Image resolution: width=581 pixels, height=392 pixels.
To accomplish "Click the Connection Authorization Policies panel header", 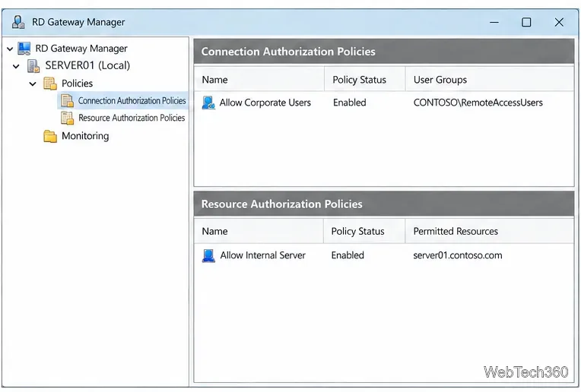I will click(384, 52).
